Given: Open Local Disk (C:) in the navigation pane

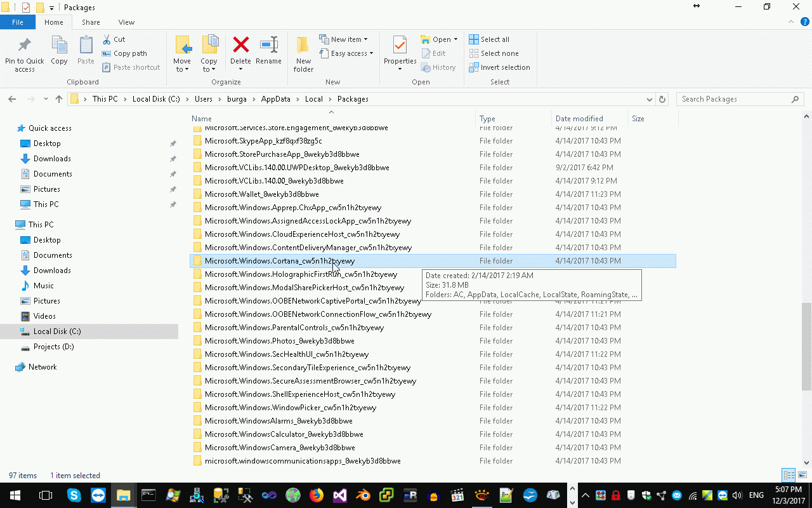Looking at the screenshot, I should 57,331.
